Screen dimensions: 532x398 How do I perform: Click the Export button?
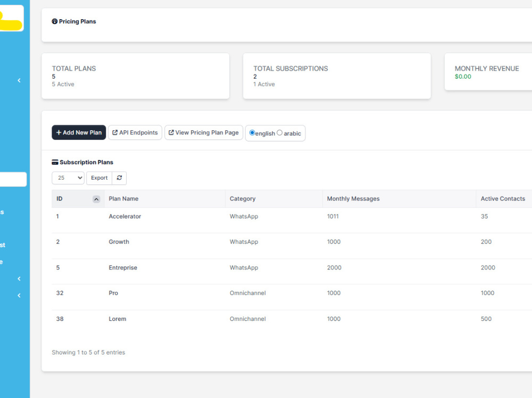click(x=99, y=177)
